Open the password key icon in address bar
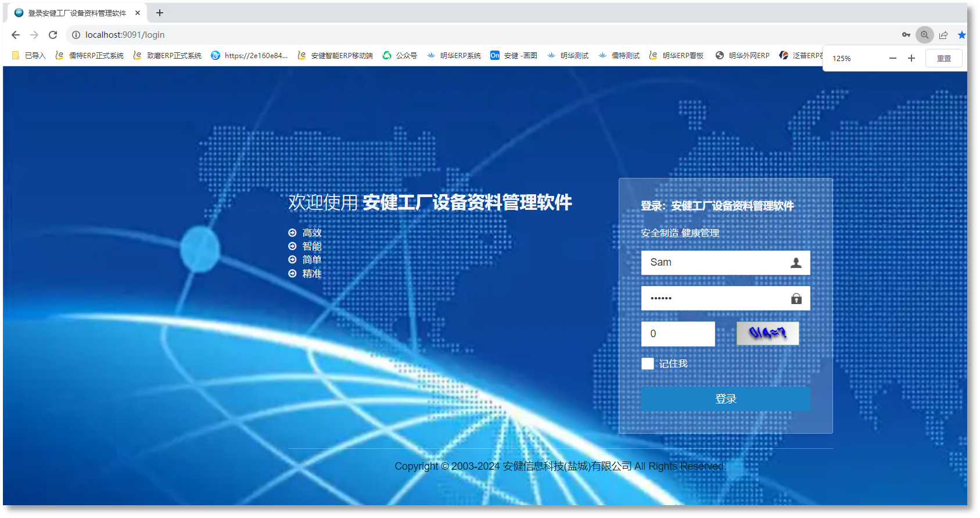Viewport: 980px width, 518px height. (906, 35)
